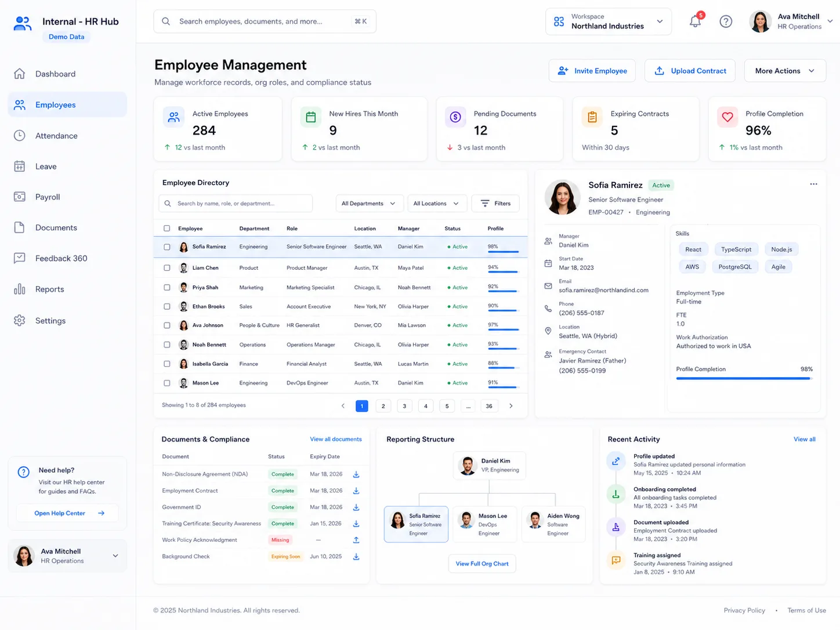
Task: Expand the Ava Mitchell account card in the sidebar
Action: (x=67, y=556)
